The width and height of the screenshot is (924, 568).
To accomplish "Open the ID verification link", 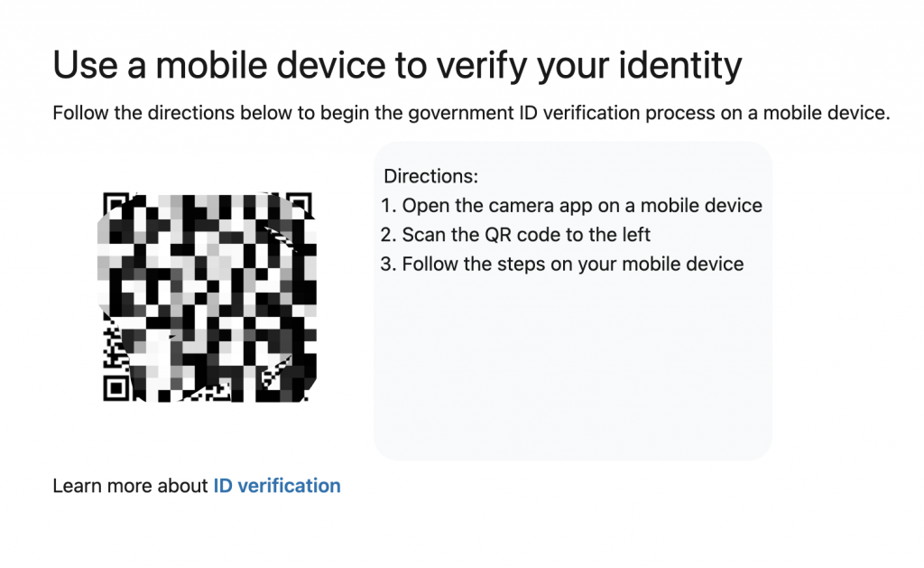I will pyautogui.click(x=276, y=486).
